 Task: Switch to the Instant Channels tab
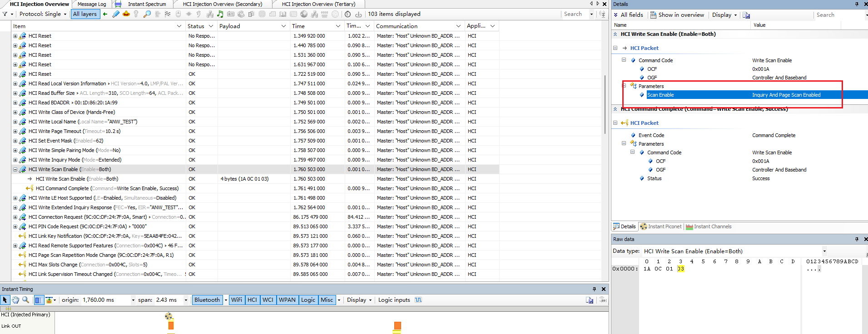click(709, 226)
